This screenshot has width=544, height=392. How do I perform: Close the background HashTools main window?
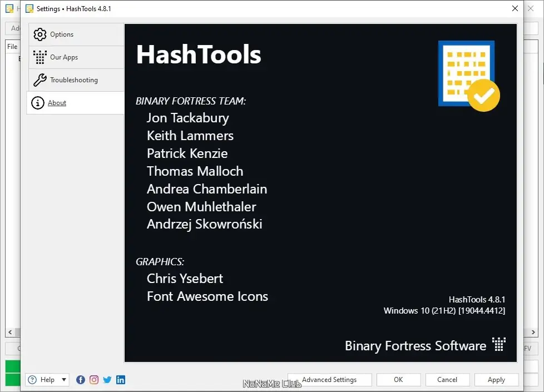531,8
